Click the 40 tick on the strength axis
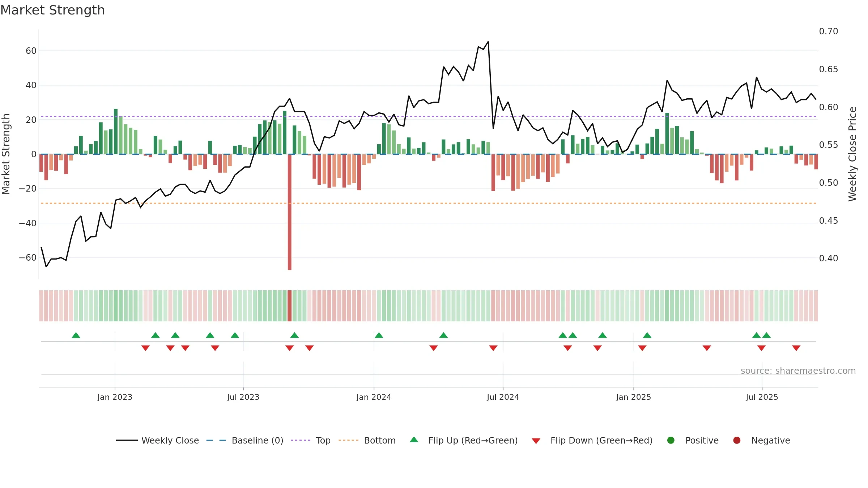The height and width of the screenshot is (488, 868). coord(31,85)
